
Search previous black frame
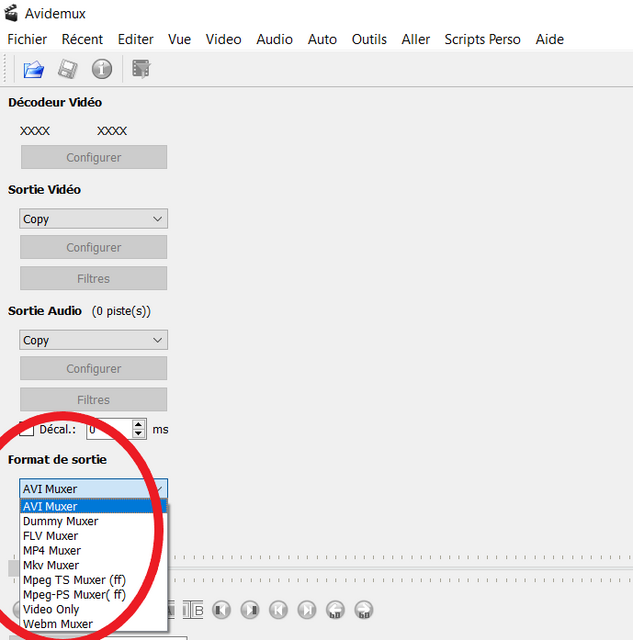222,610
